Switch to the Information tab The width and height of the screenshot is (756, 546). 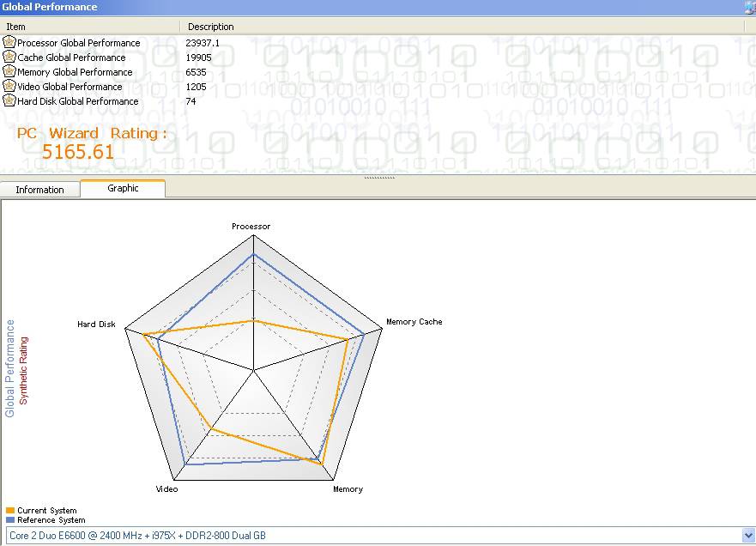coord(39,190)
